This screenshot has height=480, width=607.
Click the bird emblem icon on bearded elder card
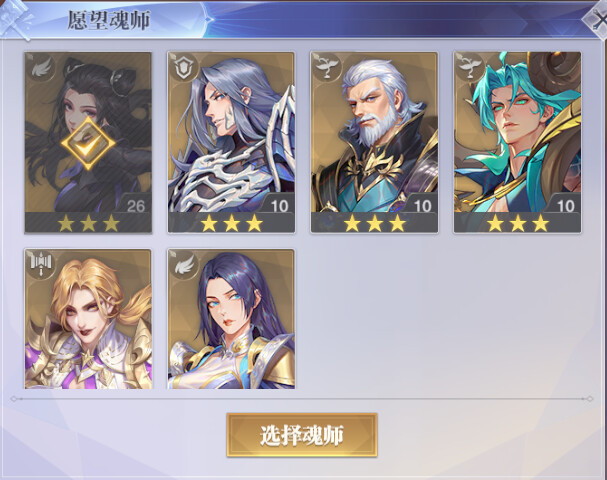click(326, 67)
